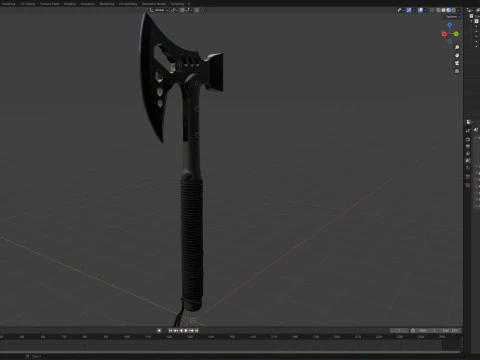Toggle viewport overlays
This screenshot has height=360, width=480.
(x=420, y=10)
